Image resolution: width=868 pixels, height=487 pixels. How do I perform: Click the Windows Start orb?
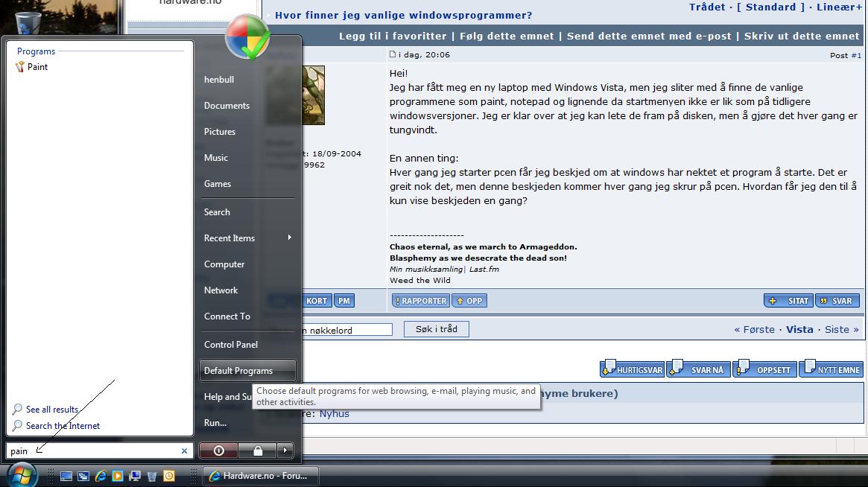(22, 475)
